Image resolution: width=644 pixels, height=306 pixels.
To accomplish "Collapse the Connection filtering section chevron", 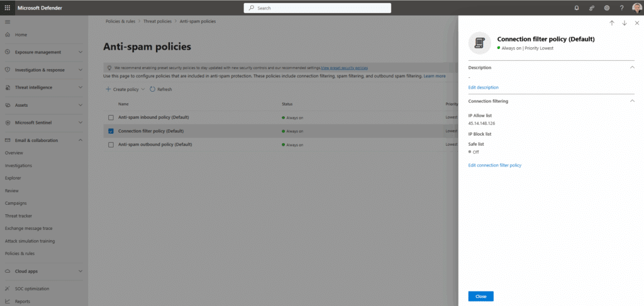I will coord(633,101).
